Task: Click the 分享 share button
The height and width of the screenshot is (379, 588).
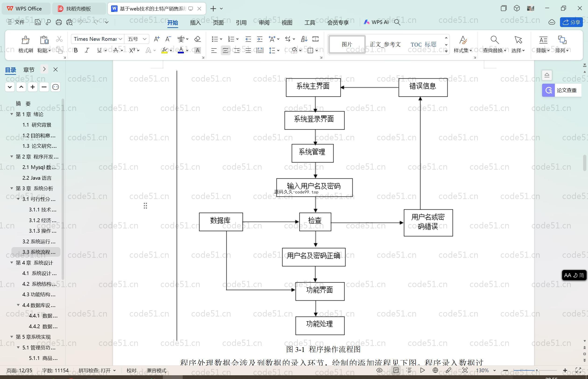Action: tap(571, 22)
